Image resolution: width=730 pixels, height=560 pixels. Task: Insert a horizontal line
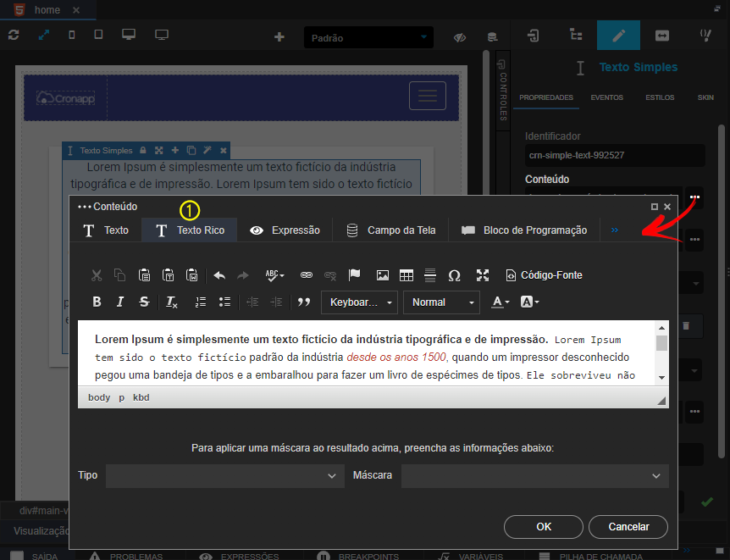[x=430, y=275]
